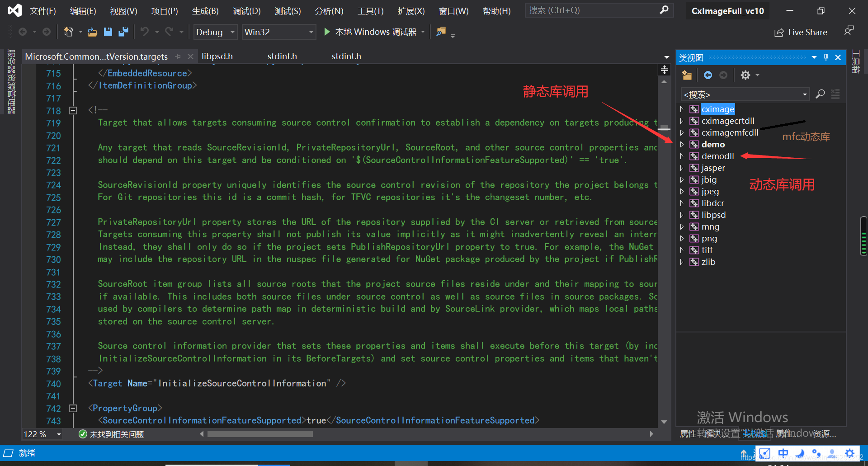This screenshot has height=466, width=868.
Task: Click the title bar search input field
Action: coord(593,10)
